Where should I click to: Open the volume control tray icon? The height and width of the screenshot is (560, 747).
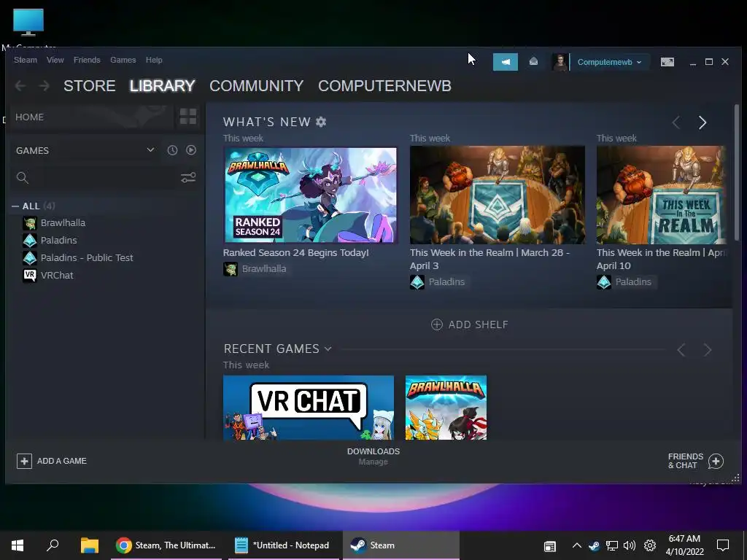pyautogui.click(x=630, y=545)
